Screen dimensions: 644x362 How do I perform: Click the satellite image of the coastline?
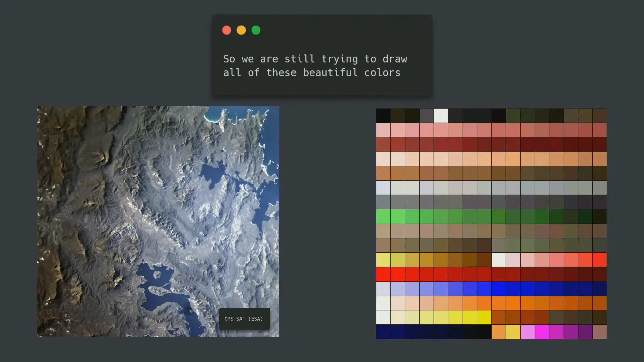[x=158, y=221]
